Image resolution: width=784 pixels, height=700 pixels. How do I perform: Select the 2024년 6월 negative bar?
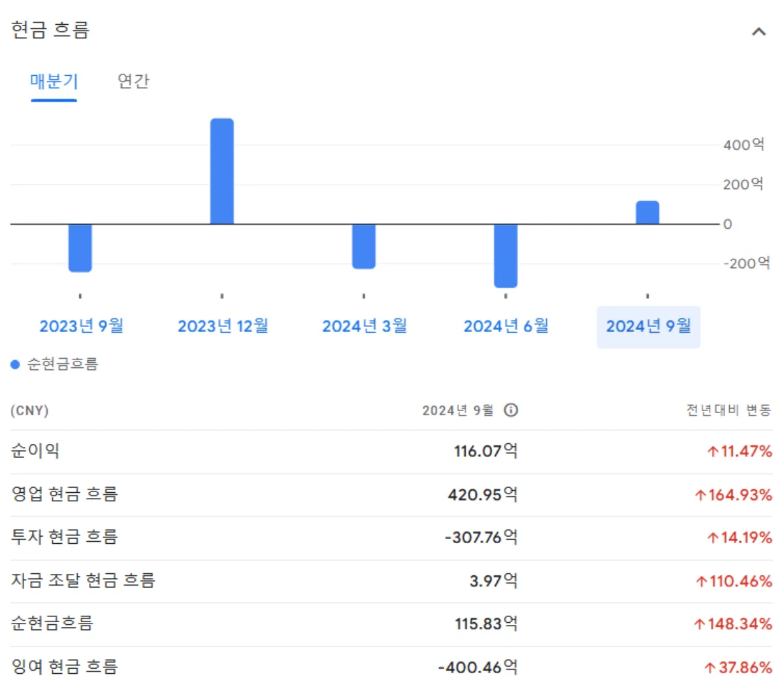[505, 255]
